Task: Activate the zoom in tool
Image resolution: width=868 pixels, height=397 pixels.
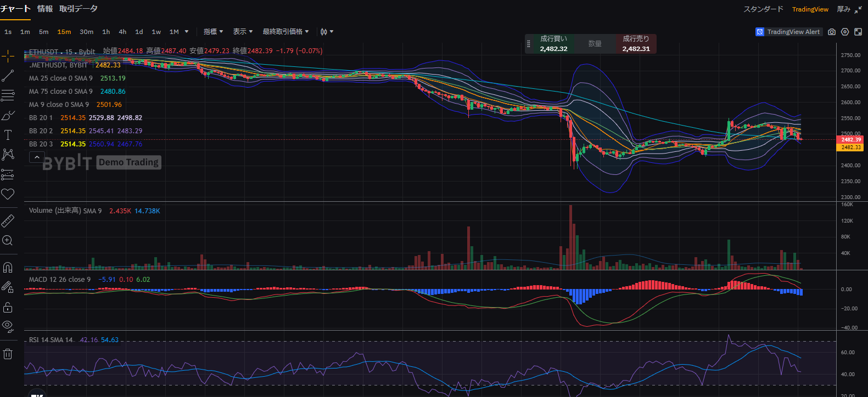Action: pos(8,240)
